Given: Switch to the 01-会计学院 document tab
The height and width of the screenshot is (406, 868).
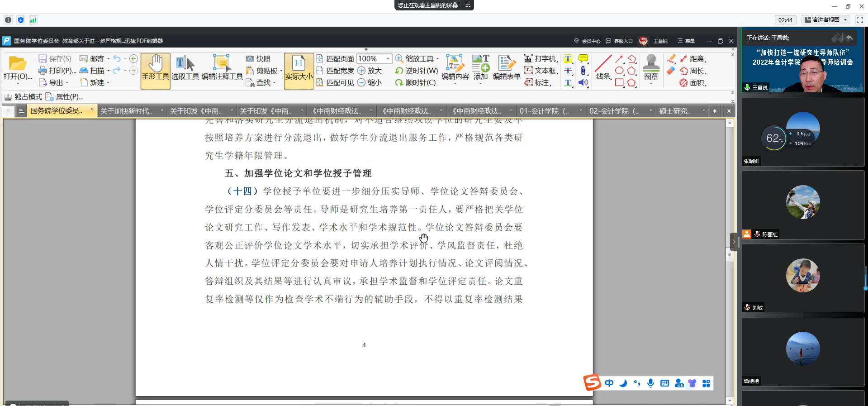Looking at the screenshot, I should [x=543, y=111].
